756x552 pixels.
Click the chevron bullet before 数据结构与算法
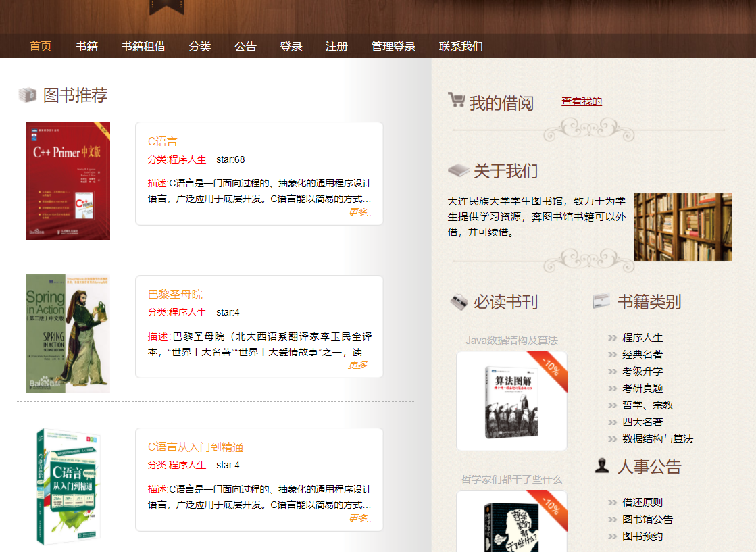click(x=612, y=439)
